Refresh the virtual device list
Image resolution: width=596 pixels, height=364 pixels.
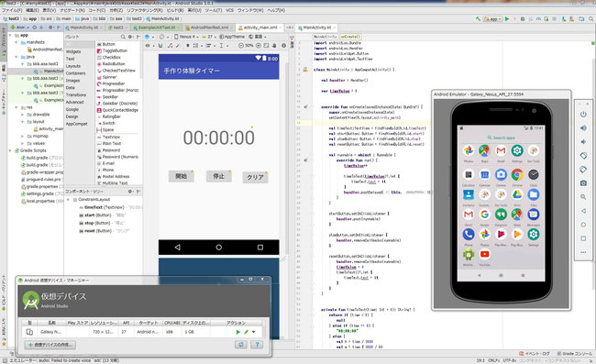240,345
